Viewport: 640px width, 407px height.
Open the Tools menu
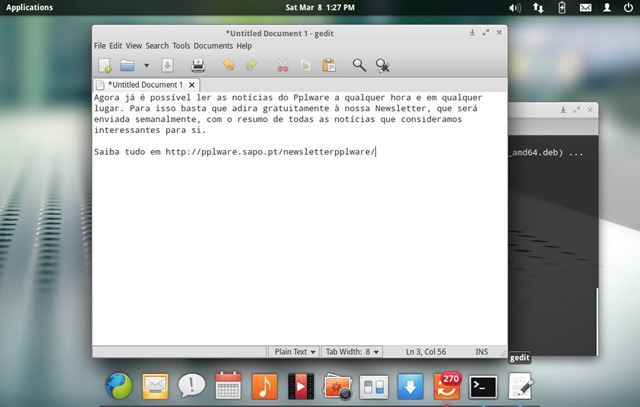(x=181, y=46)
